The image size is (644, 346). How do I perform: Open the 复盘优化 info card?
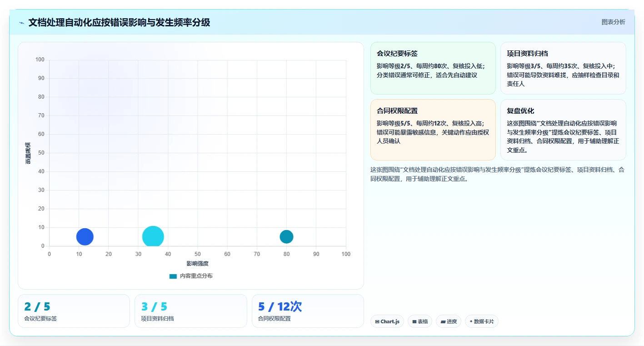click(x=563, y=130)
